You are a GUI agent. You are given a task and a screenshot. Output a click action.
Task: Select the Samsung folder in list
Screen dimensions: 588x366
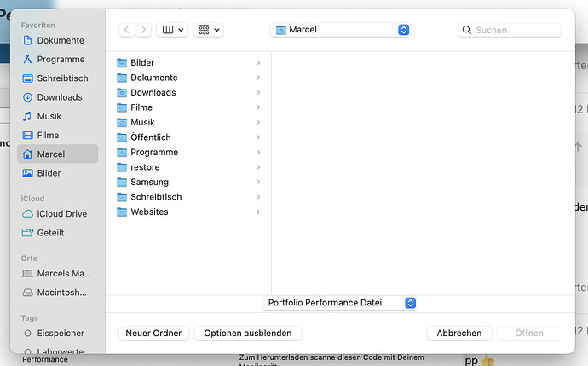(149, 182)
